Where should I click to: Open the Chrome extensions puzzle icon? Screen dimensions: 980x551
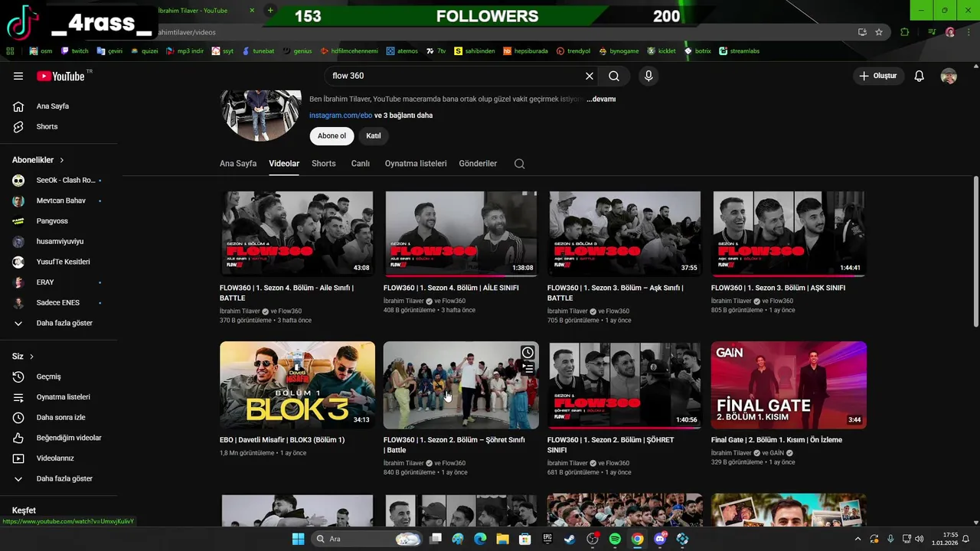coord(905,32)
